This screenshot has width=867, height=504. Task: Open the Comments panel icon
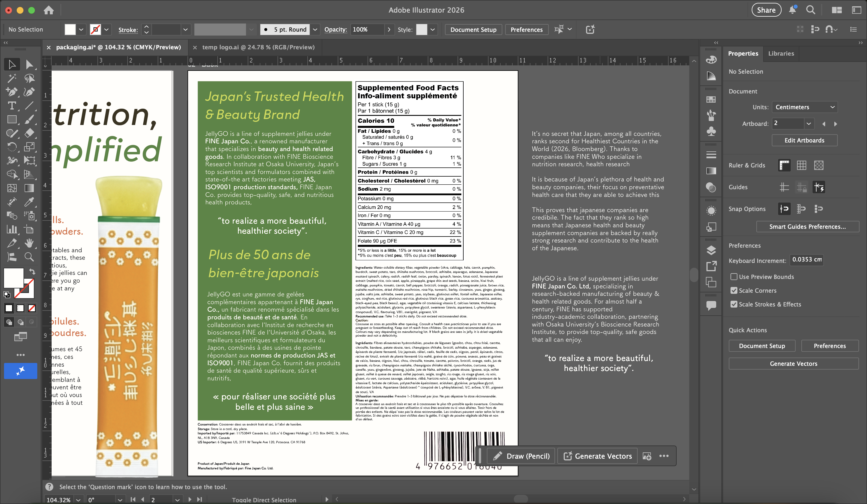click(x=711, y=306)
